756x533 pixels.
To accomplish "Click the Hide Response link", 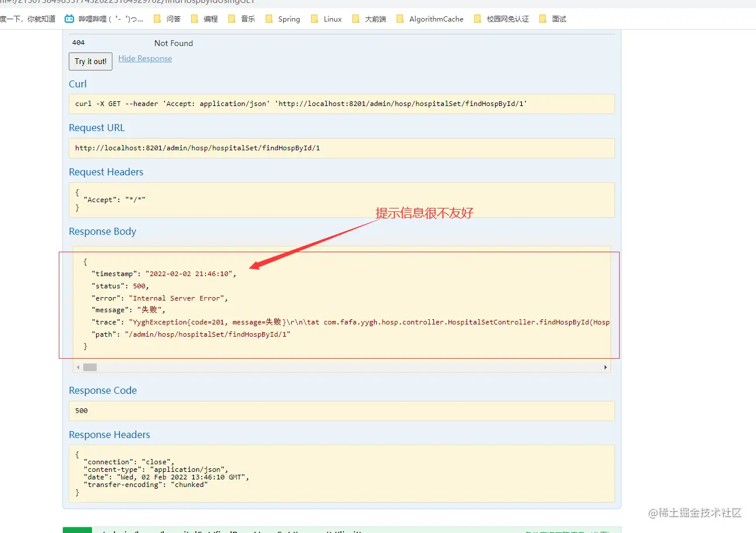I will (145, 58).
